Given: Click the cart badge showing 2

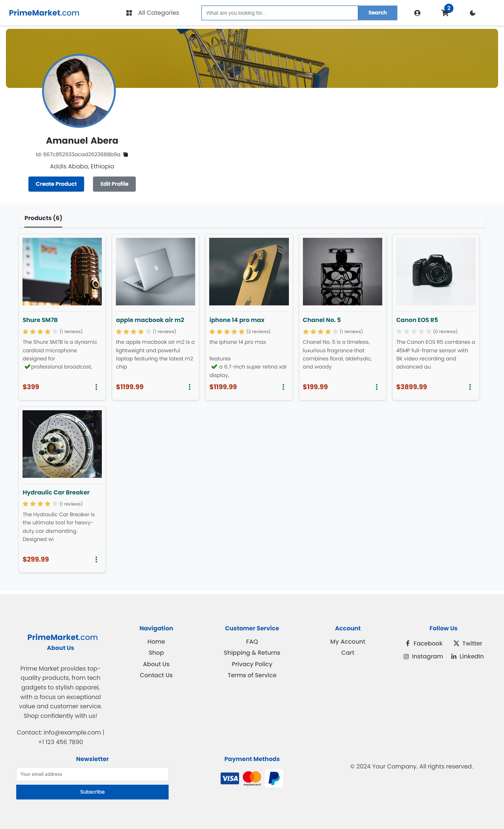Looking at the screenshot, I should point(449,8).
